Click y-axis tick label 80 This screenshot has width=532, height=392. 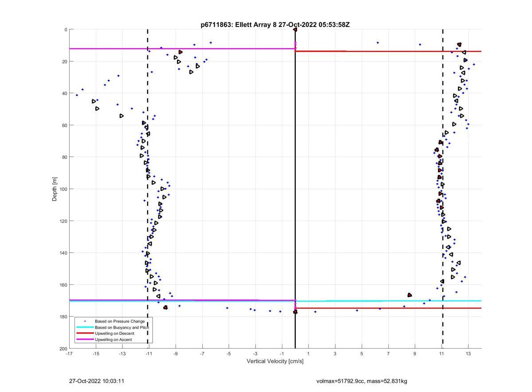point(64,157)
